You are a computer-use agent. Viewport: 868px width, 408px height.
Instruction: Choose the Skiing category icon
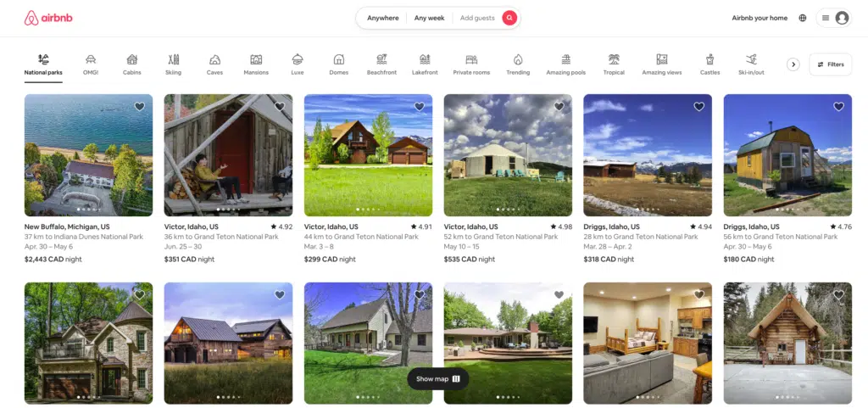tap(174, 59)
